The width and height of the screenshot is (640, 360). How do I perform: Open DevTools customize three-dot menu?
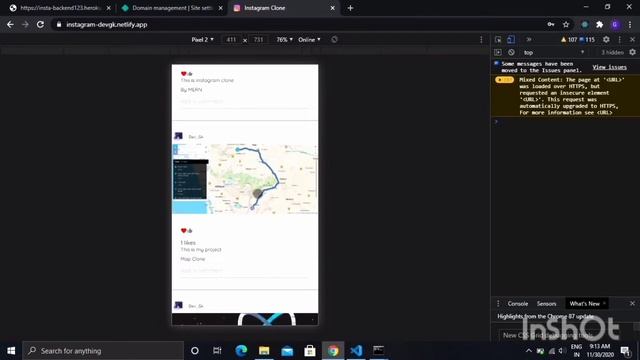(620, 40)
